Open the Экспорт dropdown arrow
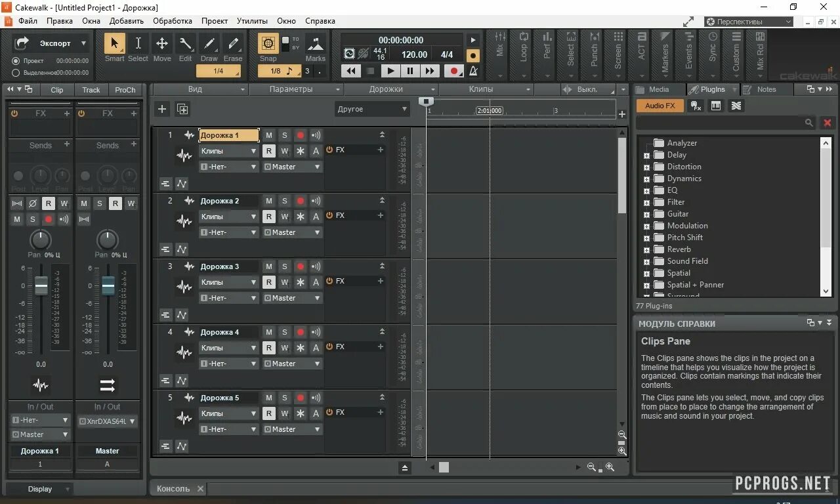Screen dimensions: 840x504 click(83, 43)
